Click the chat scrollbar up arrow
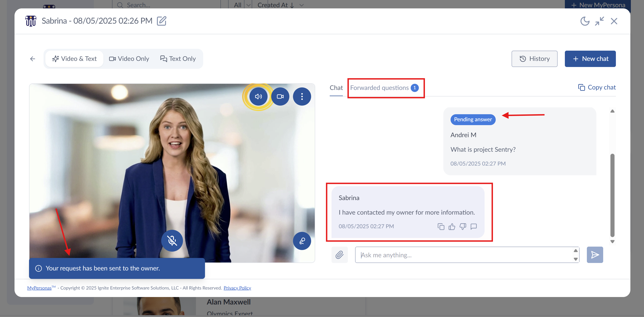 click(612, 111)
